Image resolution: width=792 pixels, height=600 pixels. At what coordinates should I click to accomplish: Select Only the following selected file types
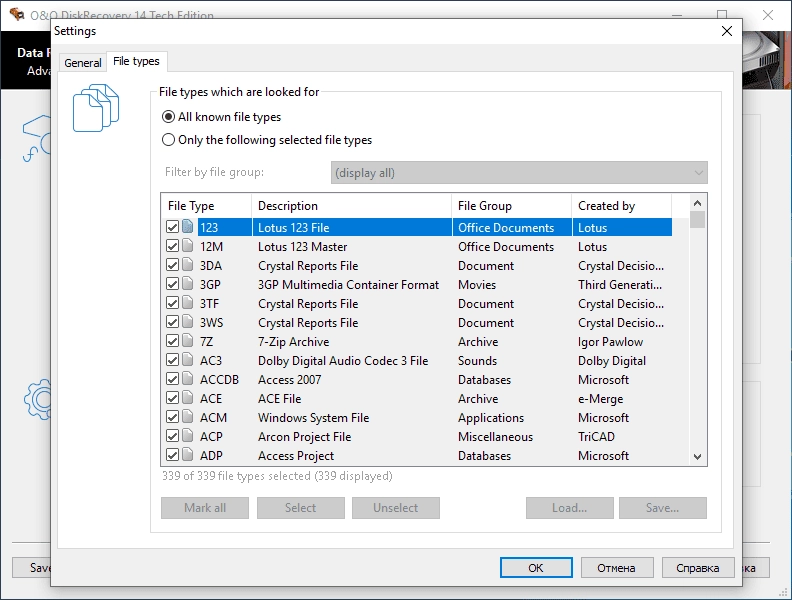pyautogui.click(x=267, y=140)
